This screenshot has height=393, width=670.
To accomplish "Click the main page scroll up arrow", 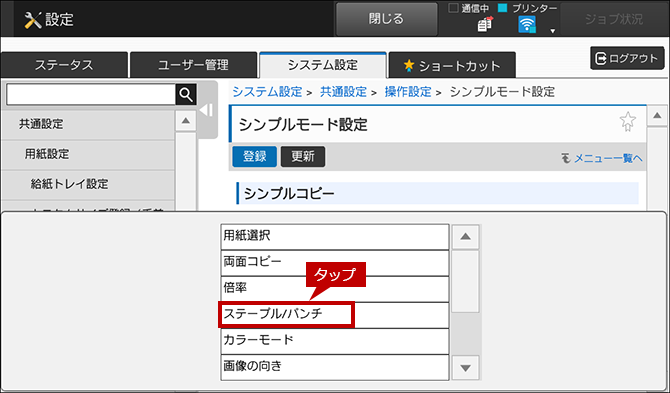I will click(657, 116).
